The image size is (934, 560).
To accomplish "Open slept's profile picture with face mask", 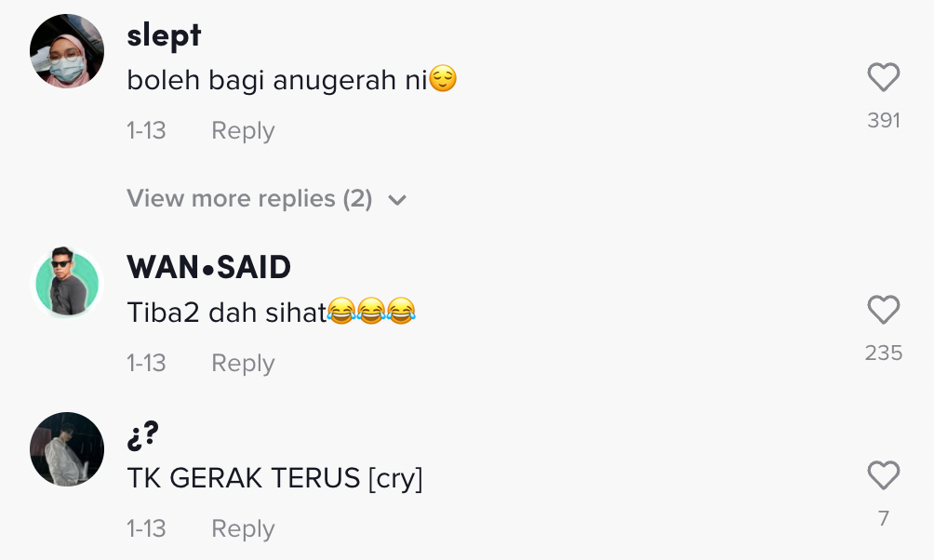I will 67,51.
